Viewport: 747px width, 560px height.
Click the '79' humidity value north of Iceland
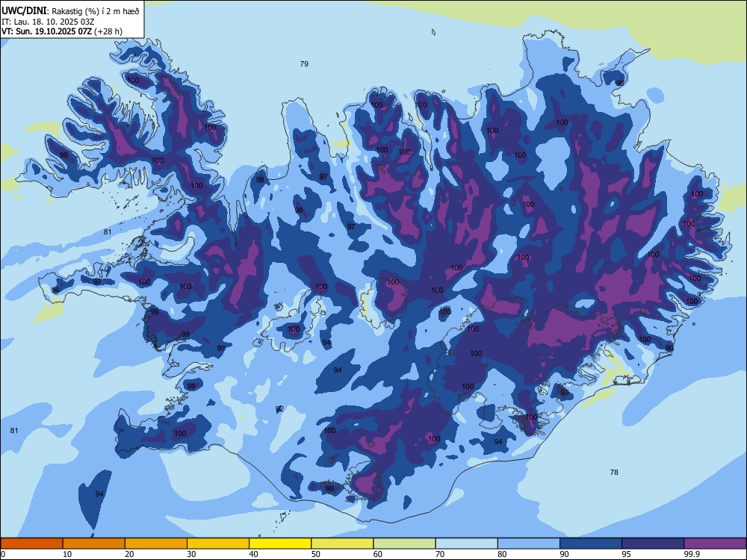point(304,63)
